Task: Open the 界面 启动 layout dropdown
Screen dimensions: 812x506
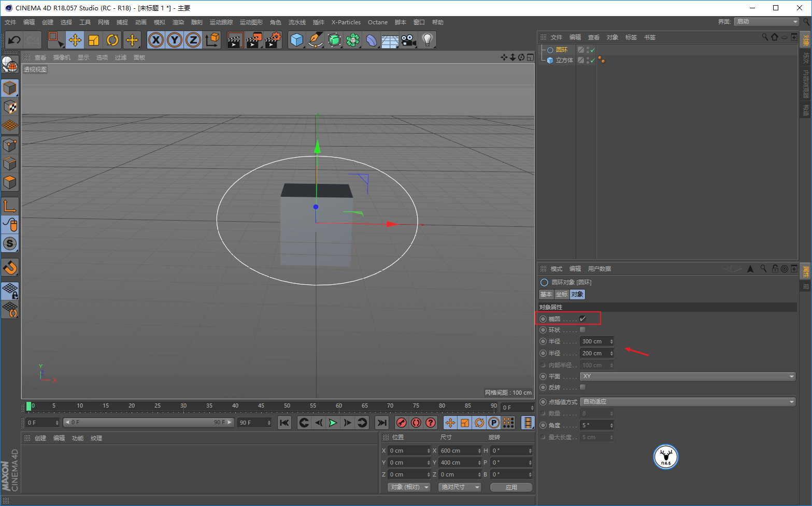Action: 767,22
